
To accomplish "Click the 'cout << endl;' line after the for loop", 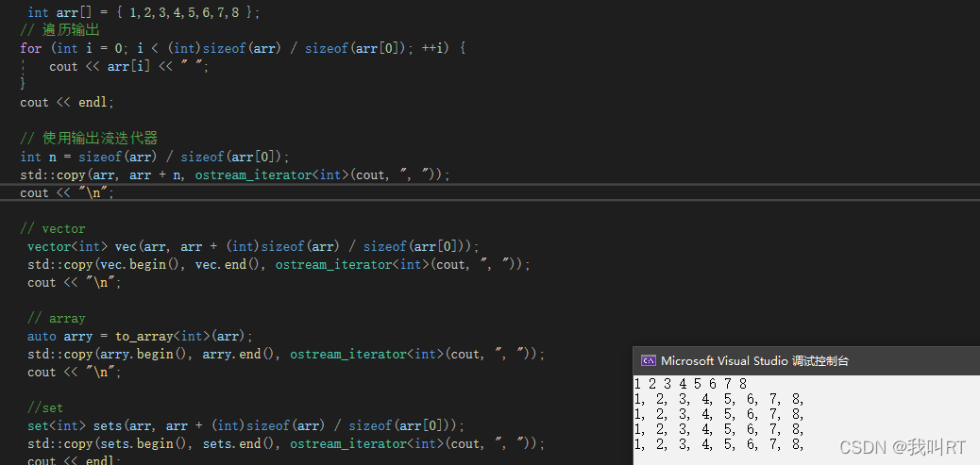I will [x=67, y=102].
